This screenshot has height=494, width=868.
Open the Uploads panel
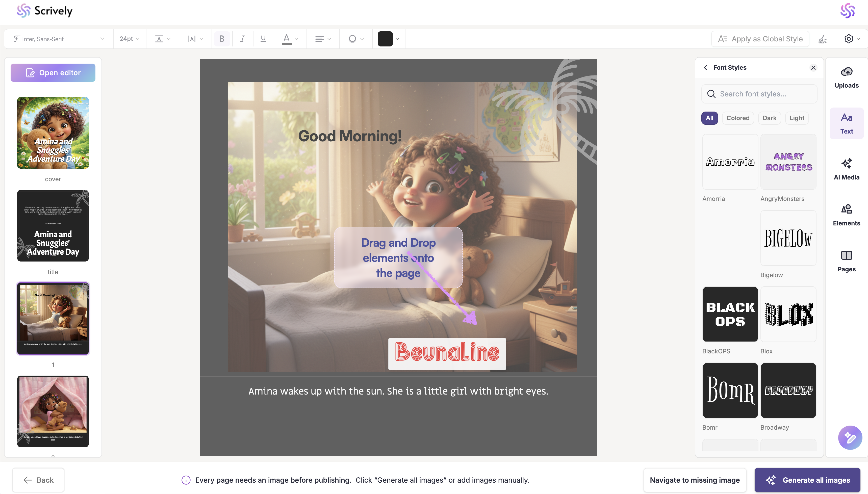pyautogui.click(x=846, y=77)
